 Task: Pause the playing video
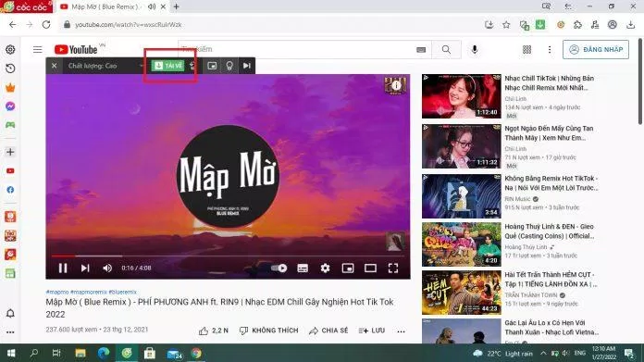(x=63, y=268)
